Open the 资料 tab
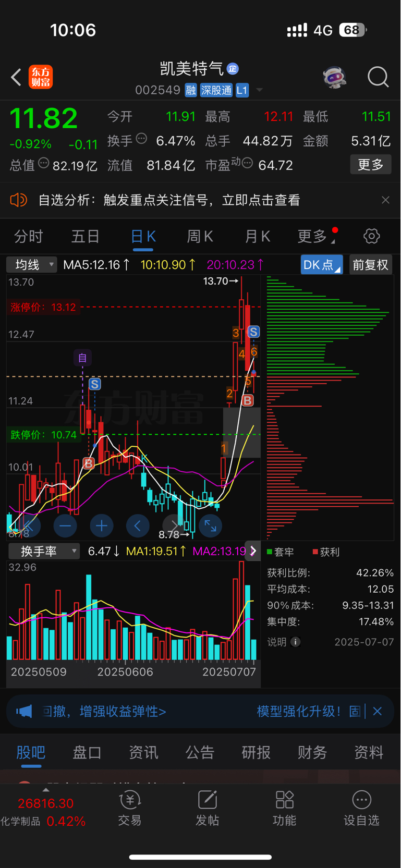Screen dimensions: 401x868 tap(369, 752)
